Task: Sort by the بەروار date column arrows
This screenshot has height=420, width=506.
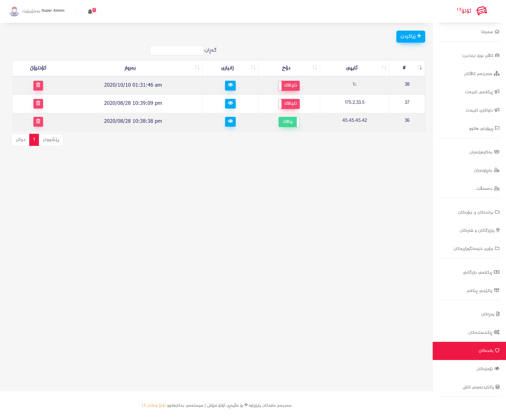Action: point(197,68)
